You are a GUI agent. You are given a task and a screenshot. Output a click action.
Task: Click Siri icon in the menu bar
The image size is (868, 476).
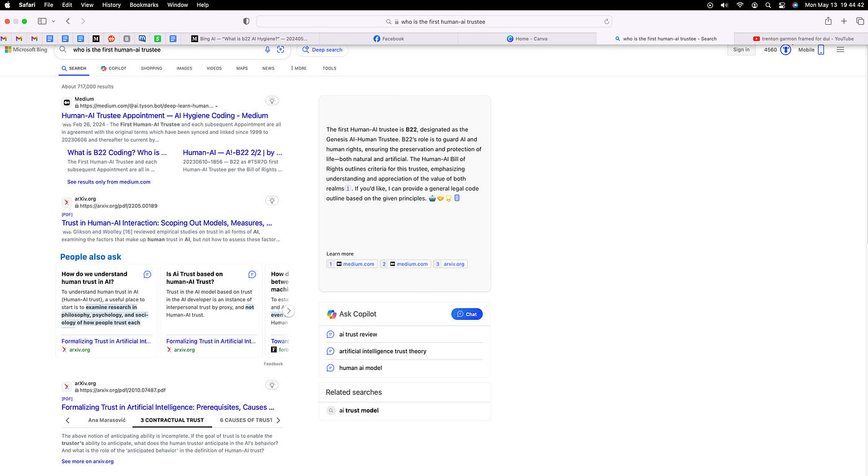[795, 5]
